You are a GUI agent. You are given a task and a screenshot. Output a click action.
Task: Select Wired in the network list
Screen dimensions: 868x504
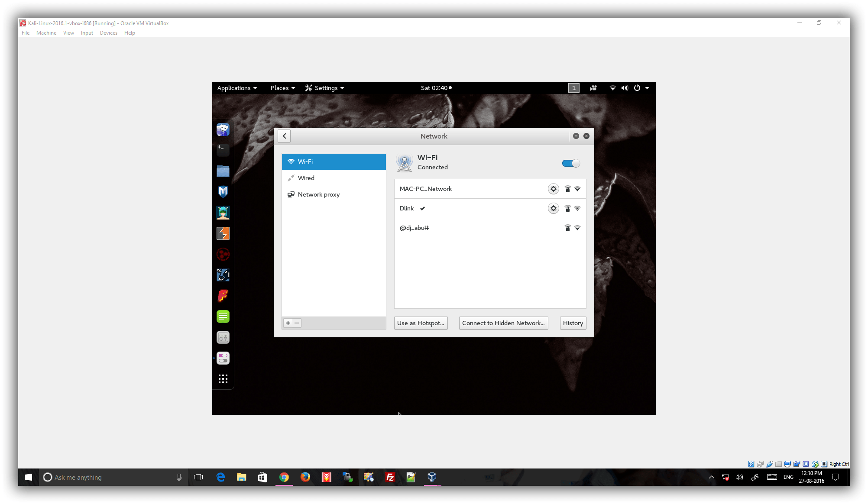pyautogui.click(x=306, y=178)
